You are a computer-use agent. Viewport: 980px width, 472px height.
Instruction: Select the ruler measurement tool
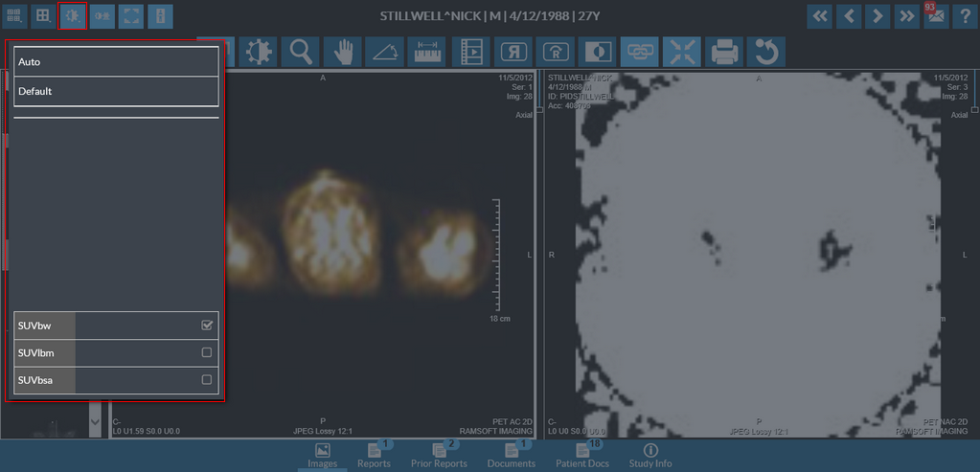(427, 52)
